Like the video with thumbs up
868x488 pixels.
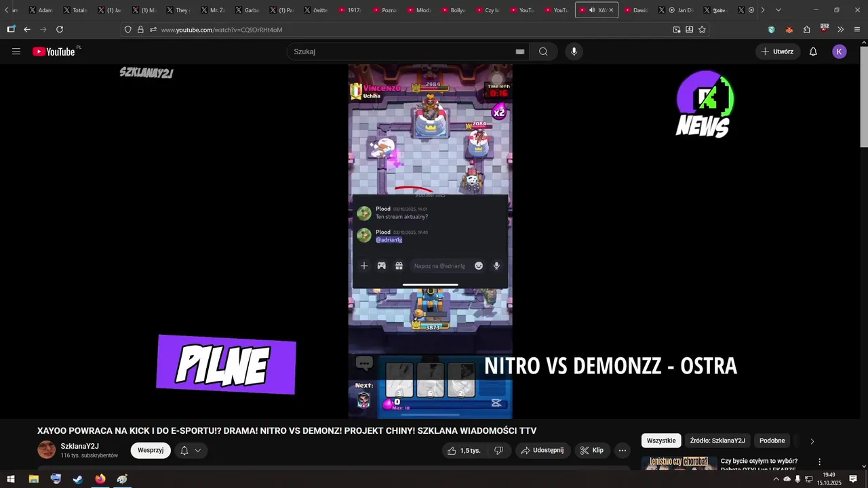click(x=464, y=450)
